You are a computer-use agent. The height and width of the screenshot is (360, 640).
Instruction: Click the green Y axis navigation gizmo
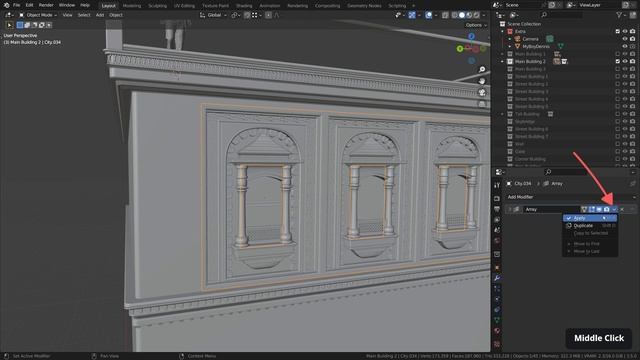[460, 49]
